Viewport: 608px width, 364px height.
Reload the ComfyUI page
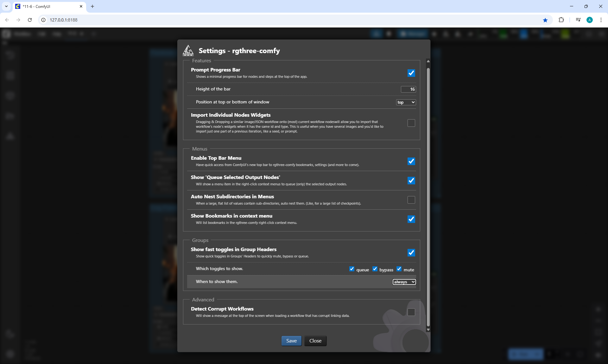30,20
